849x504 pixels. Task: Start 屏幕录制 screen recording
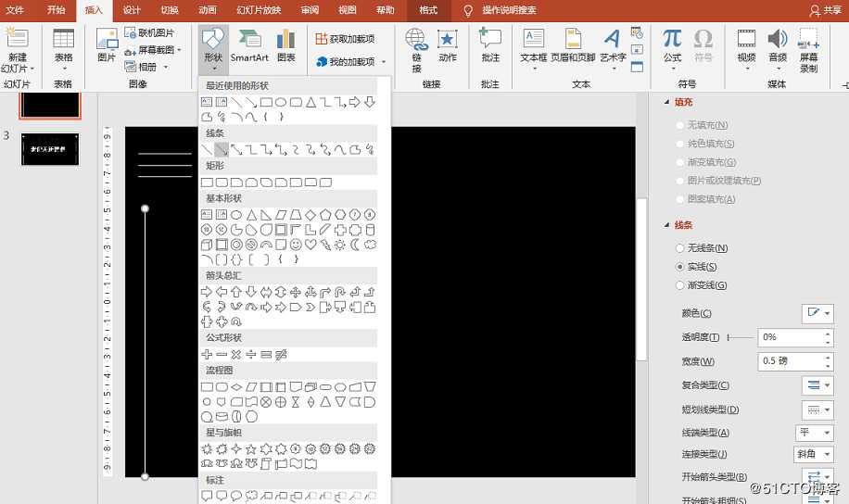coord(808,52)
